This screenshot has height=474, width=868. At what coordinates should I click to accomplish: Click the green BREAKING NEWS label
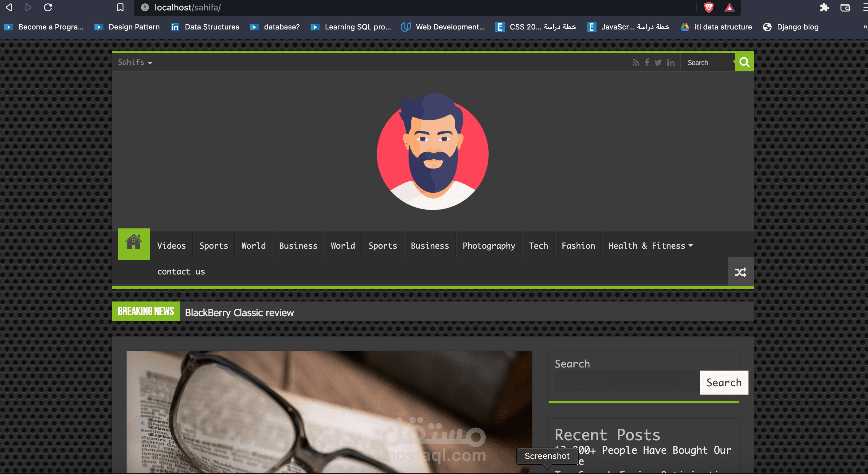pos(146,311)
